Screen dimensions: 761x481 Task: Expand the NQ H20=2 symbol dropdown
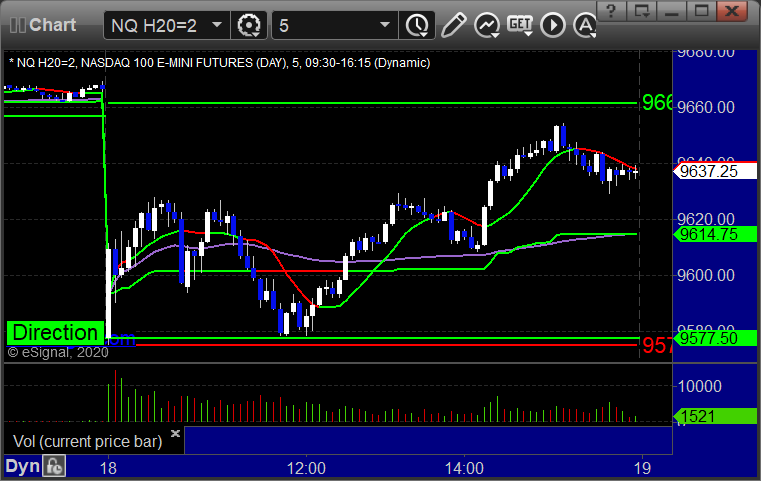point(217,25)
